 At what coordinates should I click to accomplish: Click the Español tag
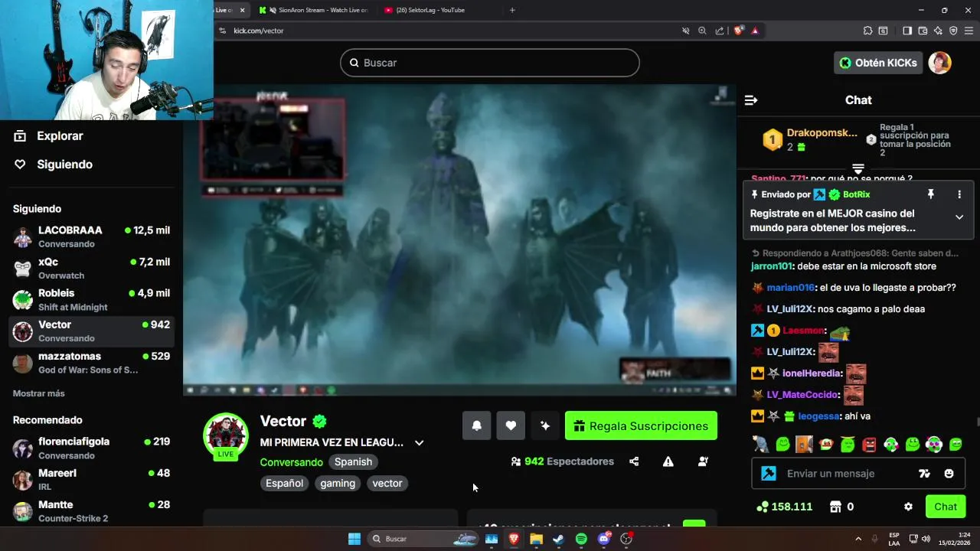284,484
